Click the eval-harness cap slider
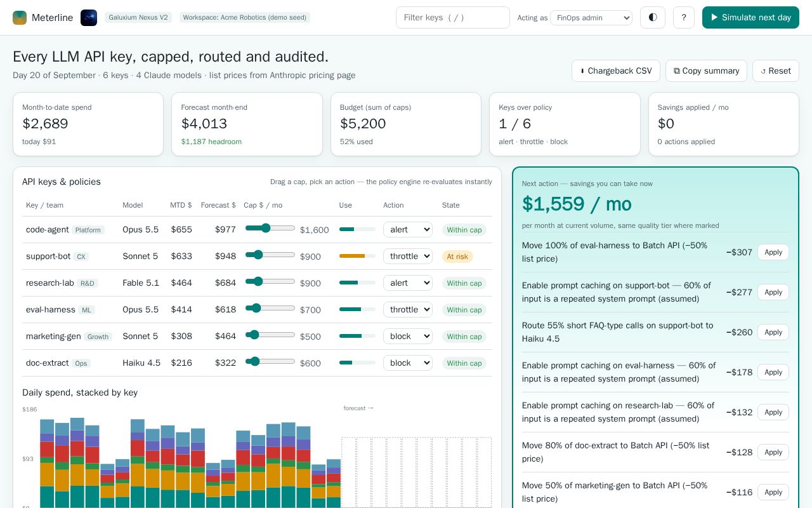 pos(270,308)
